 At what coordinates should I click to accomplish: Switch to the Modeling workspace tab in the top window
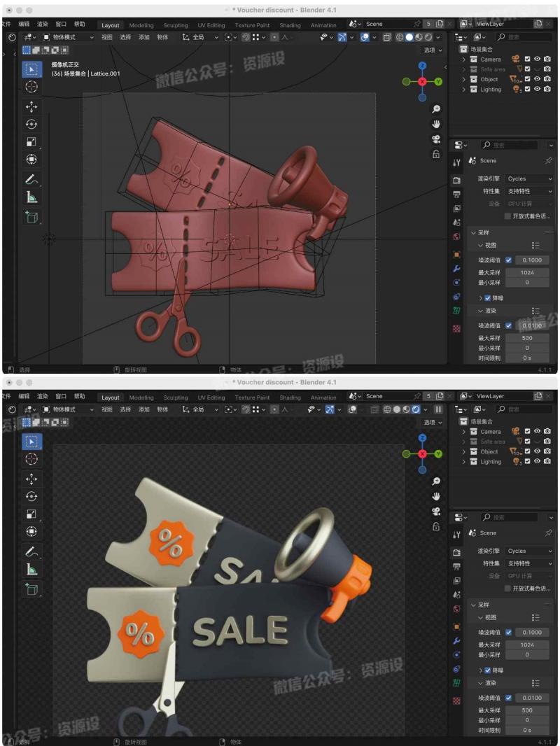141,25
